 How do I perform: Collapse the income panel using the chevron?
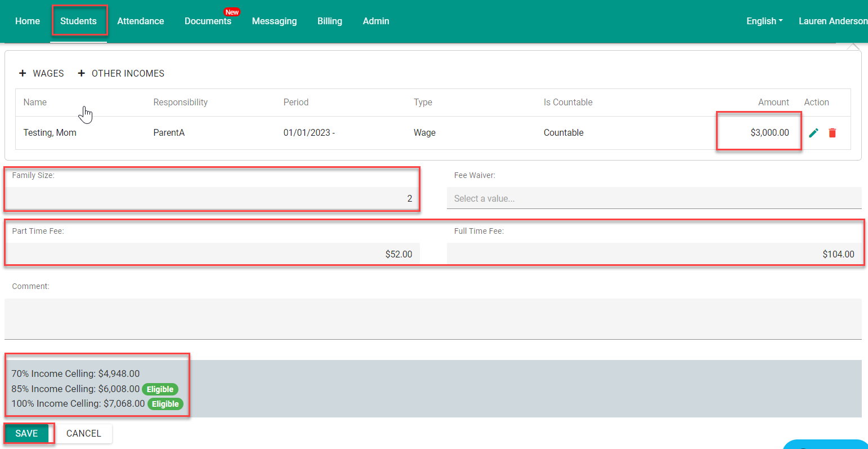pyautogui.click(x=853, y=44)
